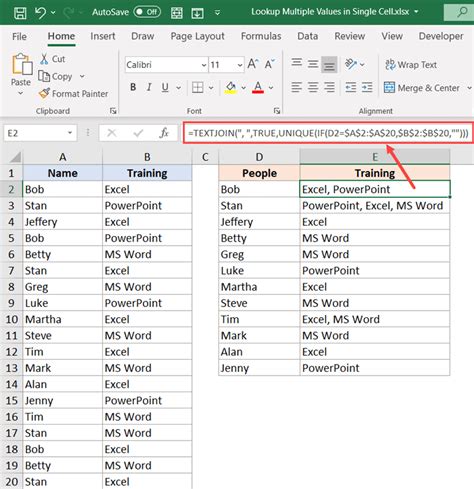Open the Undo history dropdown arrow
This screenshot has width=474, height=489.
(53, 13)
